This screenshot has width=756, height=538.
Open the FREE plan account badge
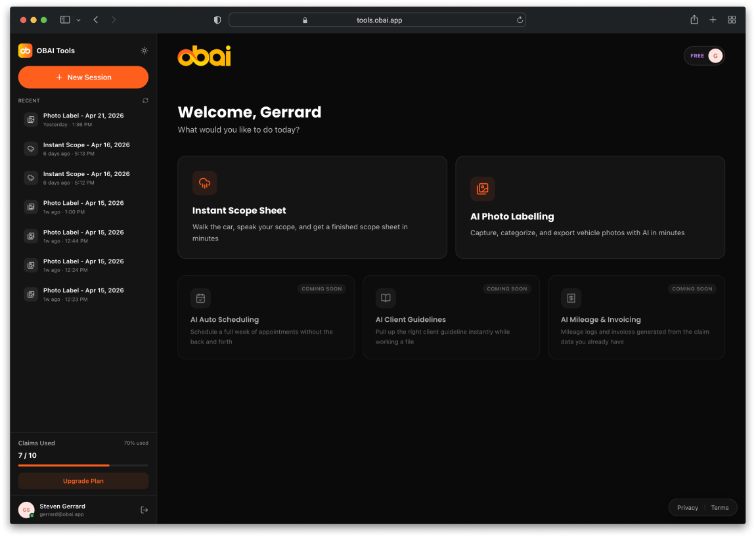tap(704, 56)
